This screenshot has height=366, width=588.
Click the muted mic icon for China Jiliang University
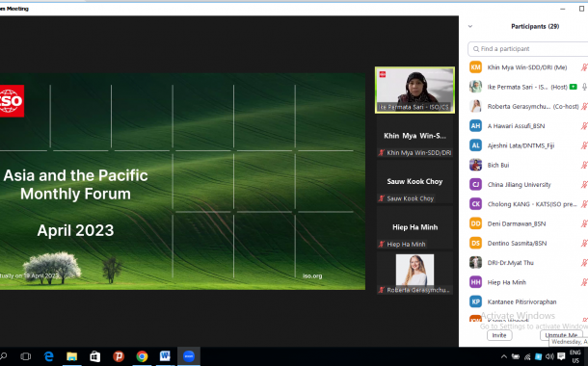[x=584, y=184]
